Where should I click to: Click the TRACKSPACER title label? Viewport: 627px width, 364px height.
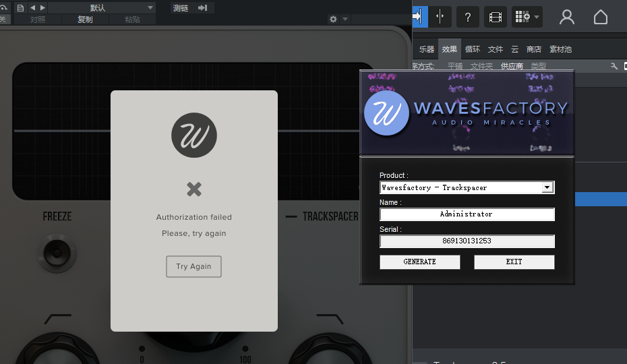(330, 216)
